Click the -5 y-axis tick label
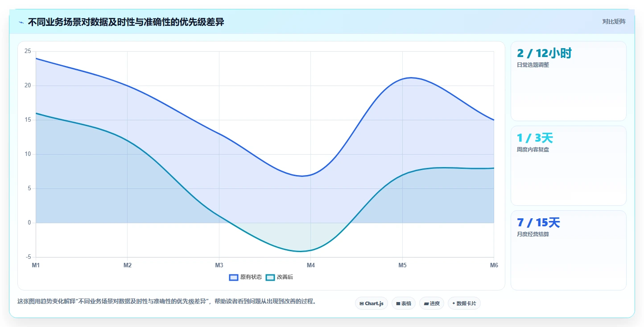This screenshot has width=644, height=327. (x=29, y=257)
